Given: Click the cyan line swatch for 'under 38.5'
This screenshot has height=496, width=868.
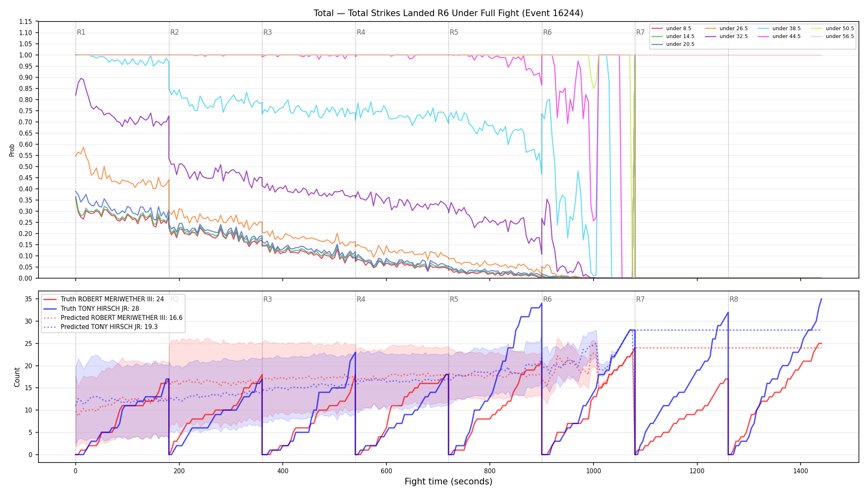Looking at the screenshot, I should coord(763,29).
